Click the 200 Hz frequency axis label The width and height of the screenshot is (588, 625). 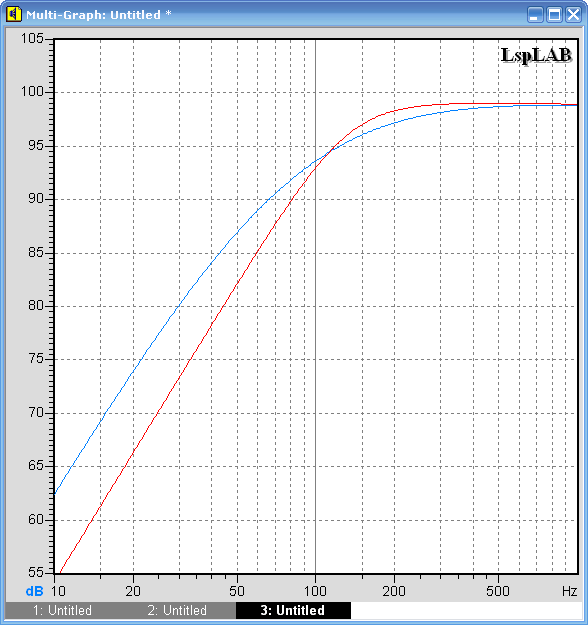tap(394, 591)
